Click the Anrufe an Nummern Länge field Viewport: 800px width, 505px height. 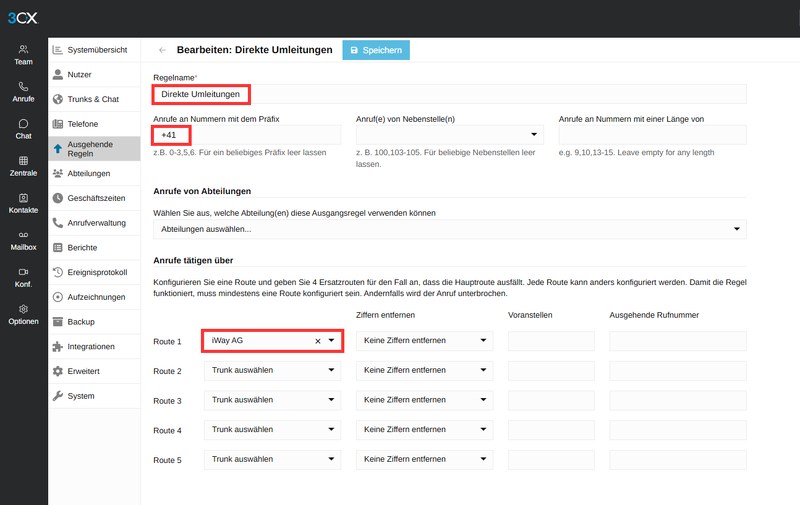click(x=653, y=135)
